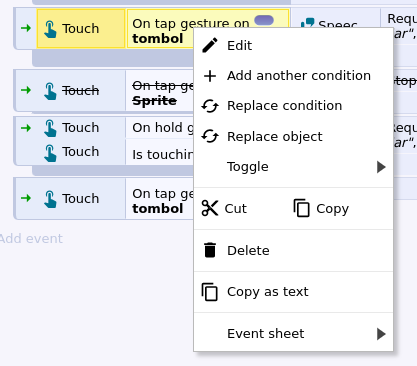Click the Replace object swap icon
This screenshot has height=366, width=417.
(210, 137)
